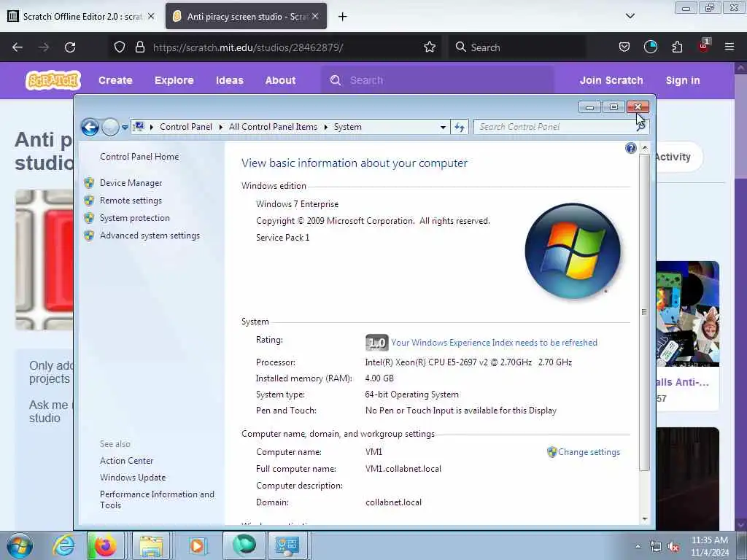Click the System window scroll down arrow

pyautogui.click(x=644, y=518)
